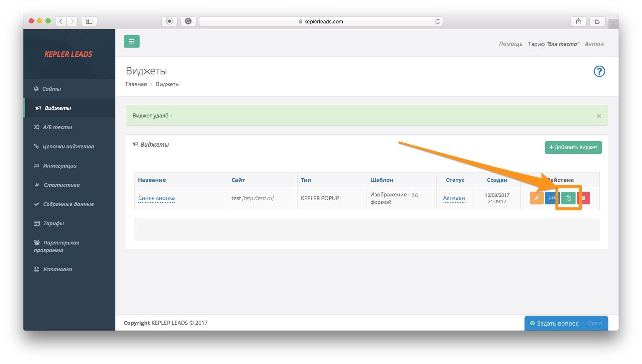
Task: Open Установка in sidebar
Action: tap(69, 269)
